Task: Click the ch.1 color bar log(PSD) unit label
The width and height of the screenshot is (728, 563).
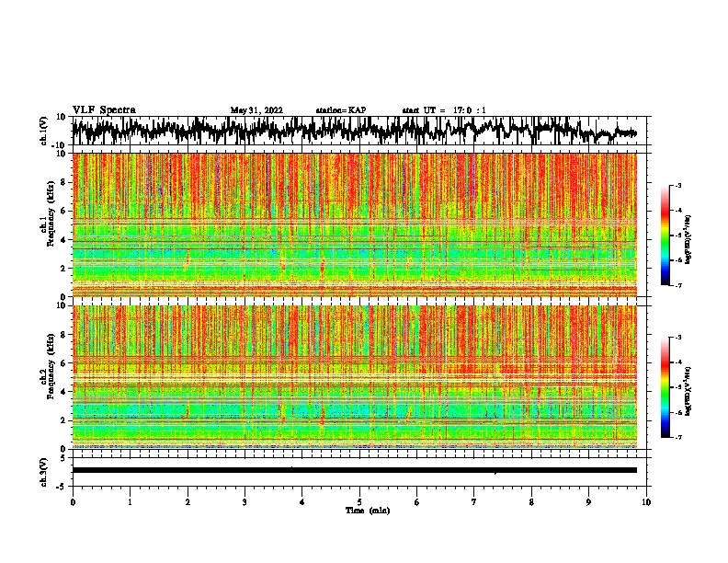Action: point(688,240)
